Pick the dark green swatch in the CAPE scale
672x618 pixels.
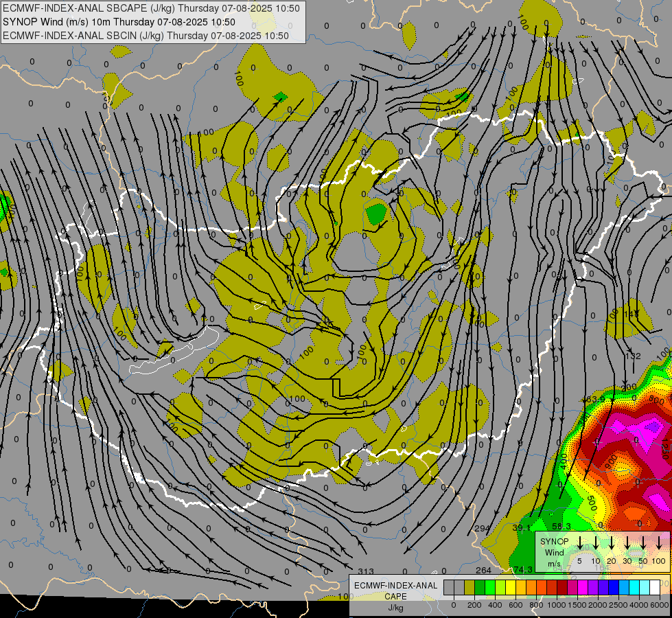(x=480, y=587)
